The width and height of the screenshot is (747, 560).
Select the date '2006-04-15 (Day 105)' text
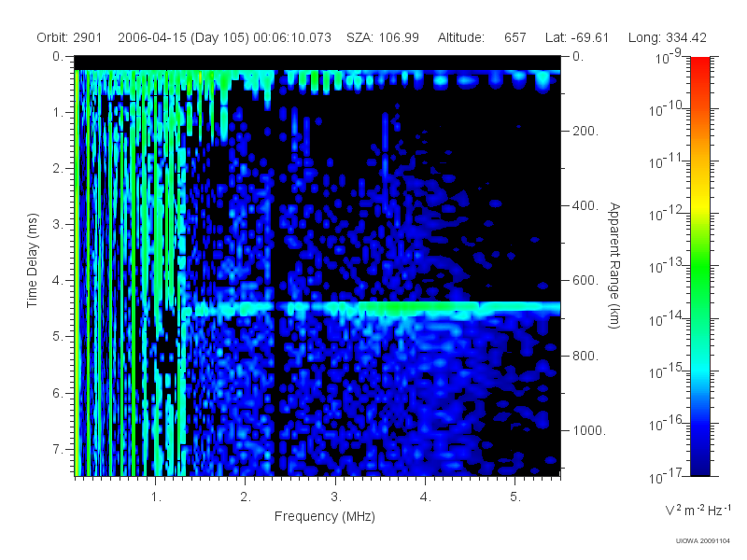coord(183,37)
